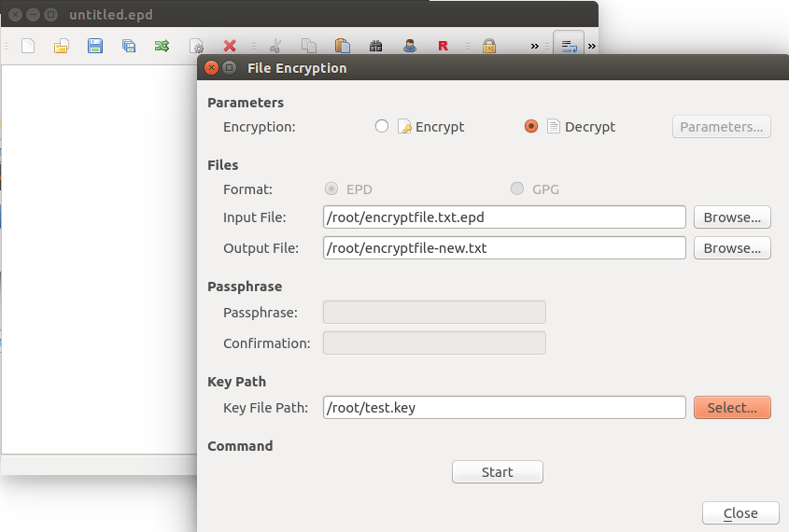Expand the first toolbar overflow chevron
This screenshot has width=789, height=532.
[534, 46]
